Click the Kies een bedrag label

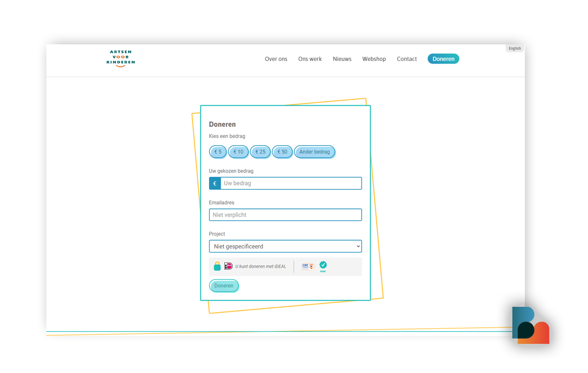coord(227,136)
